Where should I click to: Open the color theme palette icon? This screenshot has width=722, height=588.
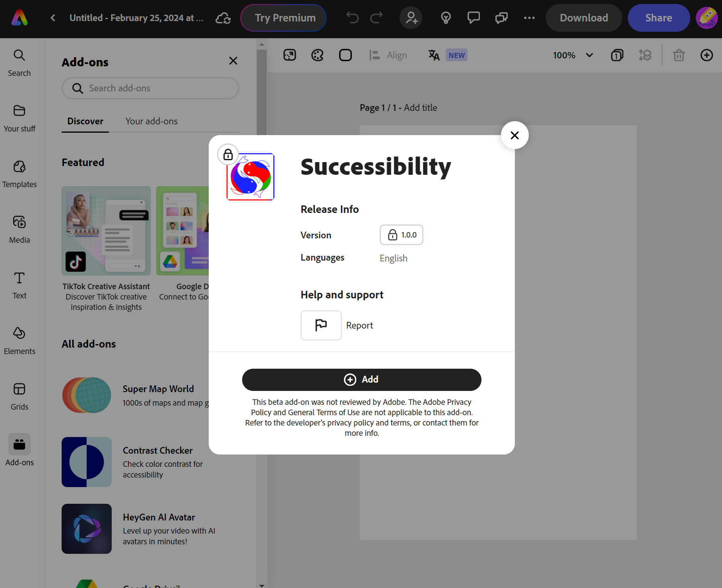coord(317,55)
